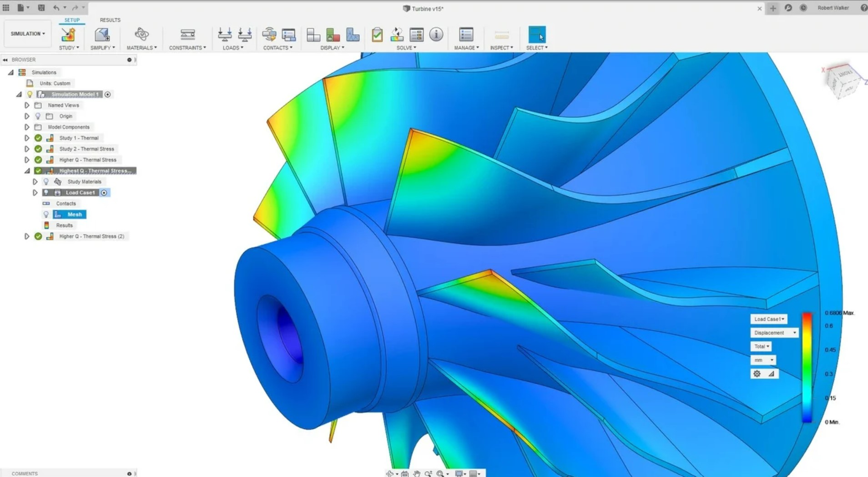The image size is (868, 477).
Task: Click the Save disk icon
Action: click(41, 8)
